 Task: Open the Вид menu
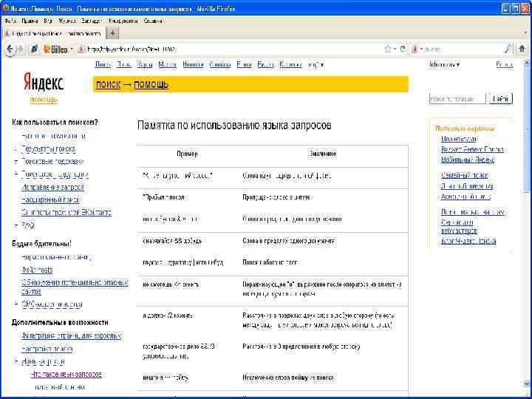click(48, 21)
